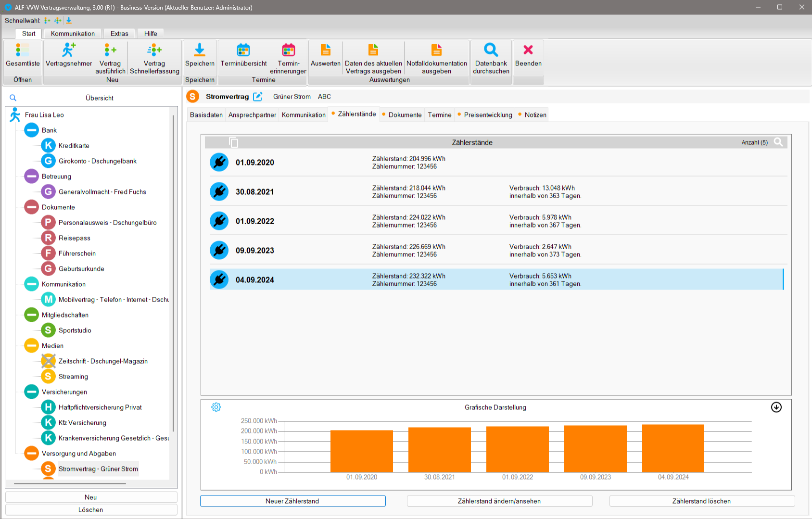Viewport: 812px width, 519px height.
Task: Click the Vertragsnehmer new person icon
Action: coord(69,50)
